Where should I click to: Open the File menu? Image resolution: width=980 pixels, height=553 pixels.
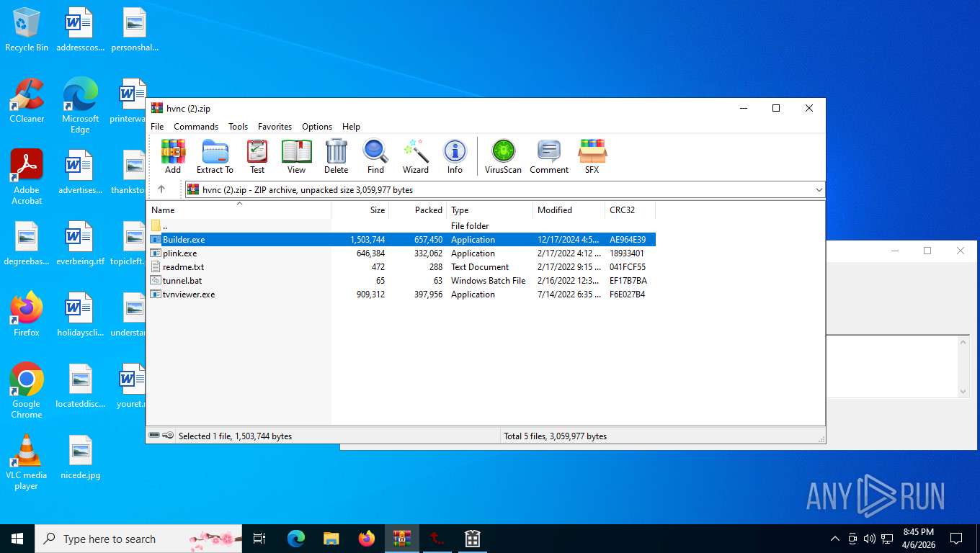157,126
